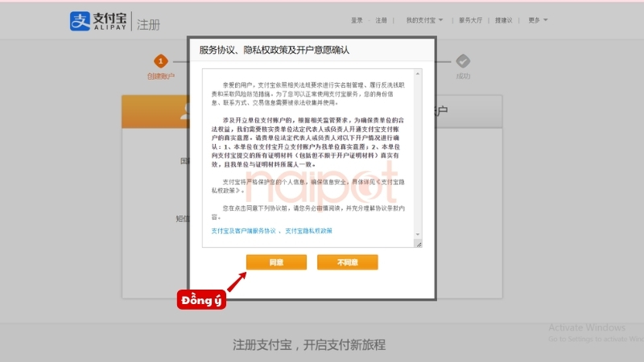Select 提建议 in the top navigation
Viewport: 644px width, 362px height.
tap(504, 20)
